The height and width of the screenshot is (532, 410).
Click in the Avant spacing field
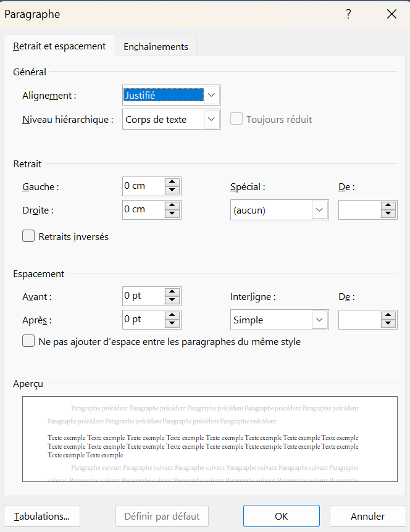144,296
